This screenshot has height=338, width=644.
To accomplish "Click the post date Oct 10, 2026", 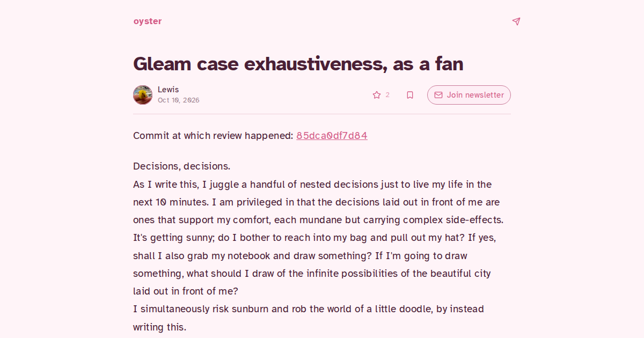I will click(x=178, y=100).
